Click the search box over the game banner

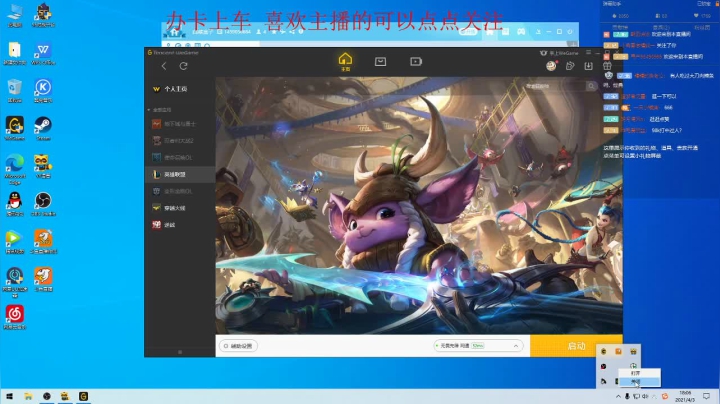(554, 86)
